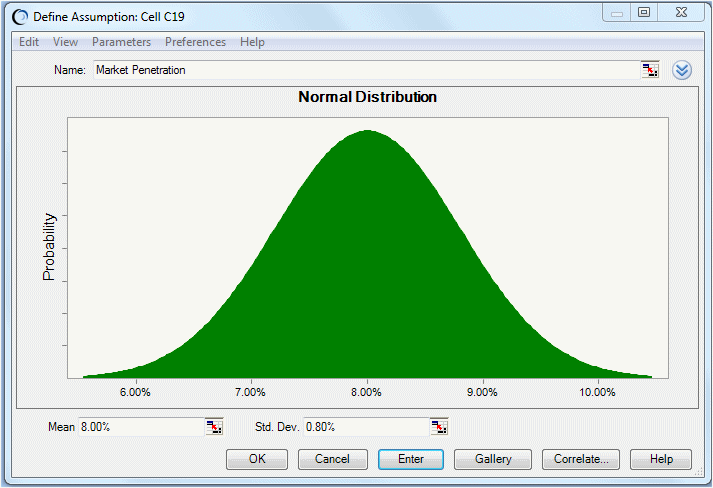Viewport: 713px width, 488px height.
Task: Click the Help button at bottom
Action: click(x=661, y=459)
